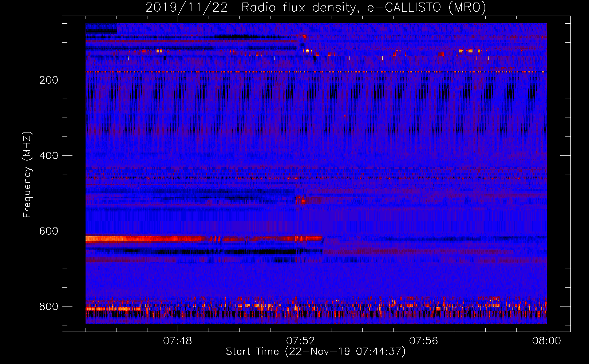Click the 800 frequency tick label

pyautogui.click(x=49, y=307)
